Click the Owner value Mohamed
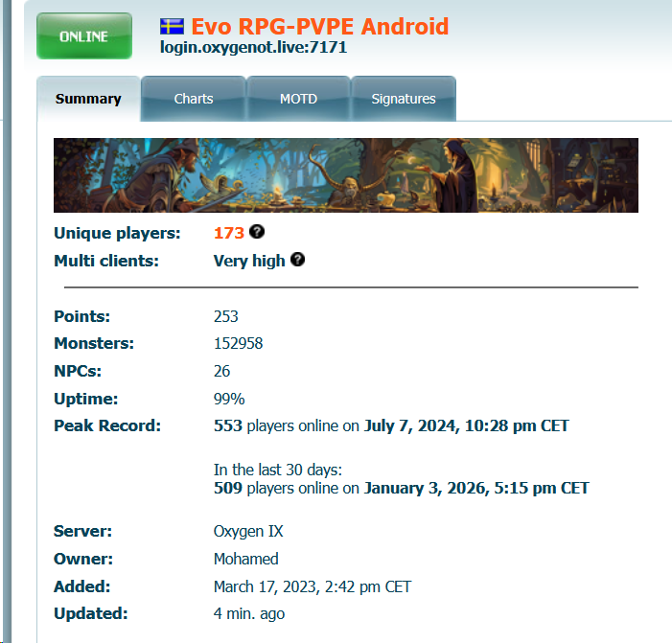672x643 pixels. [246, 559]
